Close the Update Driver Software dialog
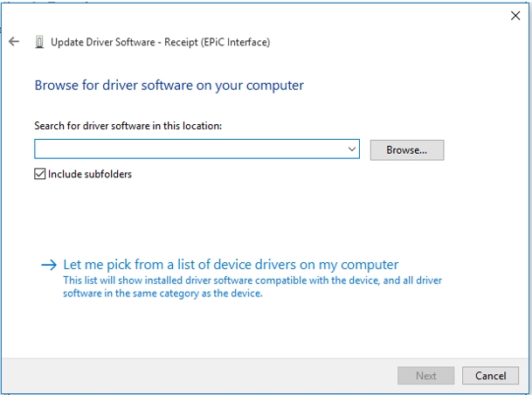The height and width of the screenshot is (395, 532). click(x=515, y=15)
